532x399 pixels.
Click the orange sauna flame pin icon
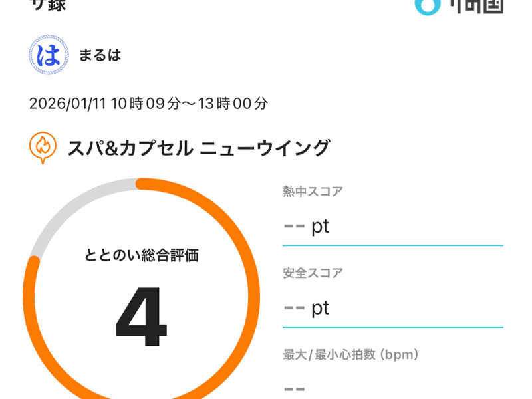point(42,148)
